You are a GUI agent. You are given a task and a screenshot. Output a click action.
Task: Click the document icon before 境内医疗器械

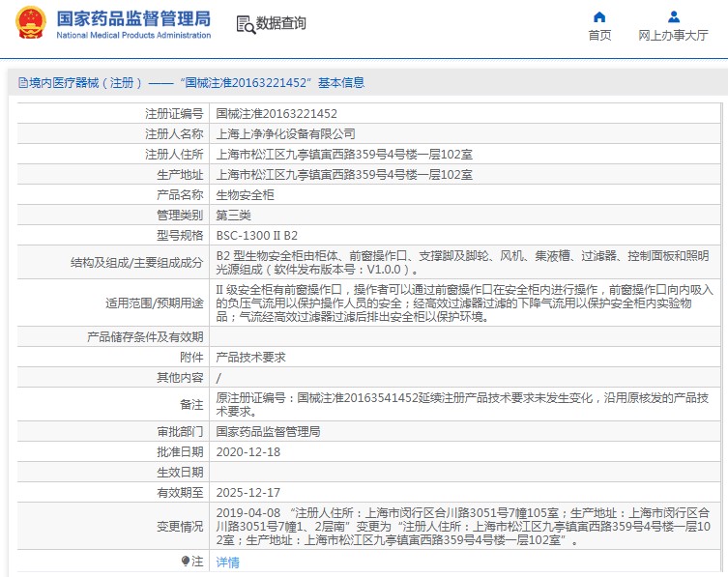point(11,84)
